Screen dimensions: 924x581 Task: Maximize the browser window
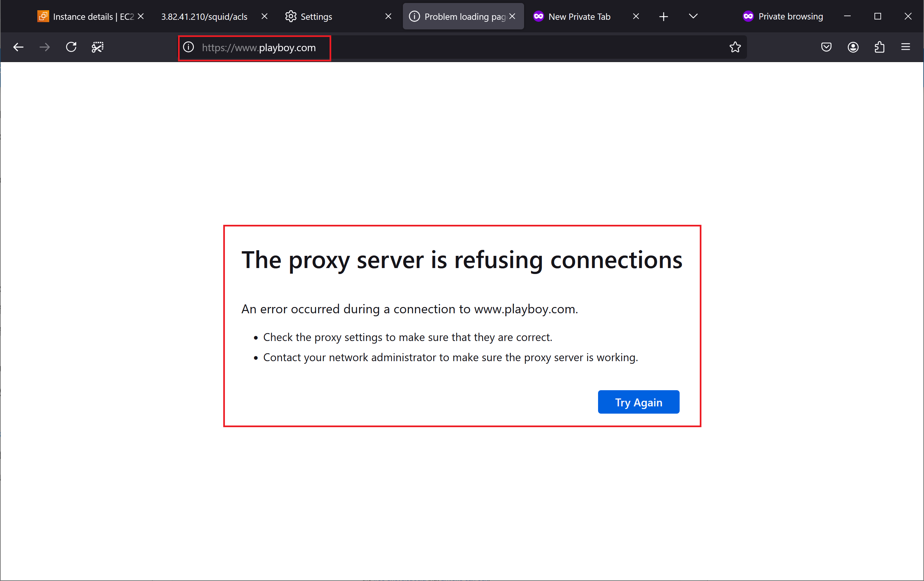point(877,16)
